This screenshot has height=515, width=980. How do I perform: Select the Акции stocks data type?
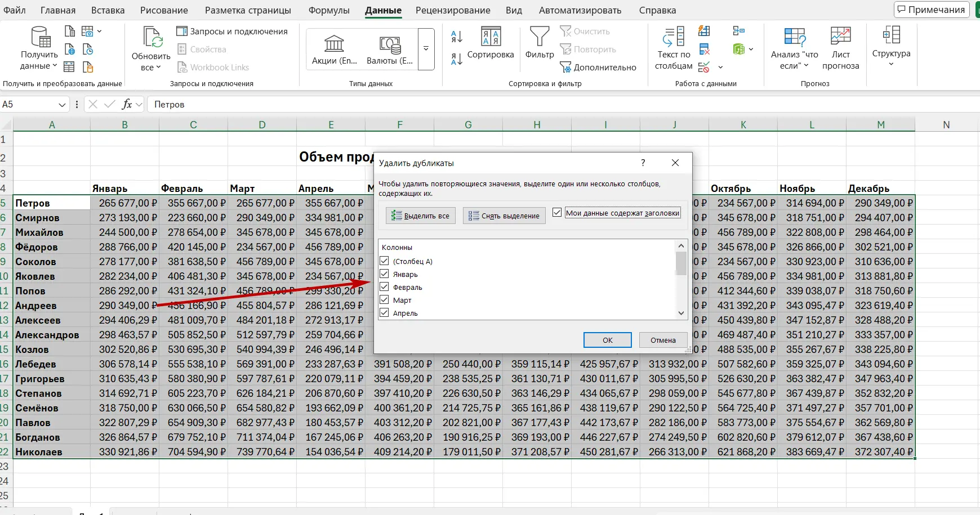(335, 50)
